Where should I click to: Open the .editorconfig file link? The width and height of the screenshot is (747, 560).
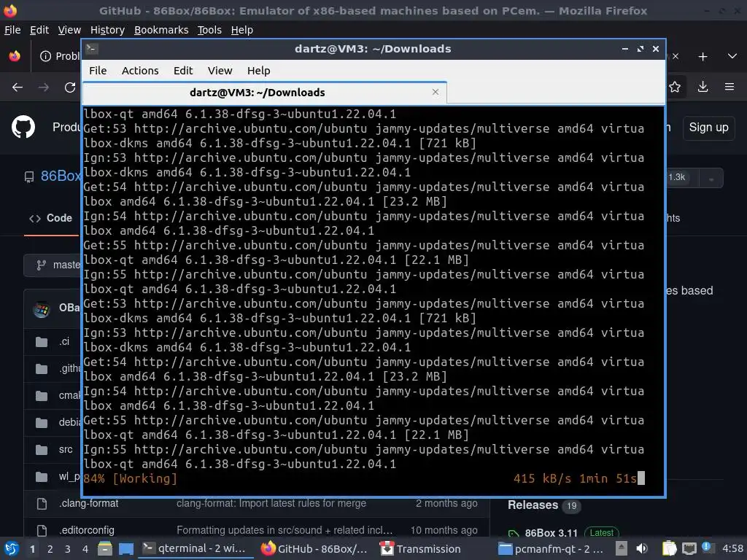coord(87,530)
